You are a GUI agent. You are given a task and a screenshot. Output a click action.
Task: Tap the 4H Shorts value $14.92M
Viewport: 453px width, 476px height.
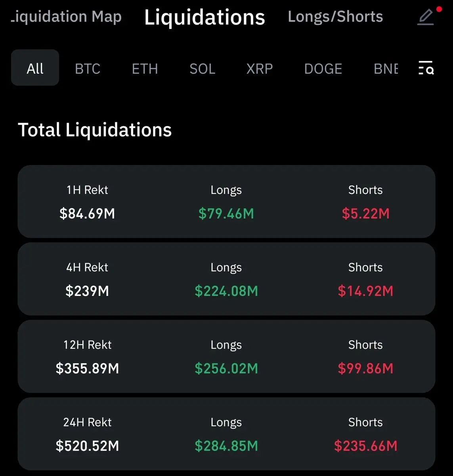click(x=365, y=291)
